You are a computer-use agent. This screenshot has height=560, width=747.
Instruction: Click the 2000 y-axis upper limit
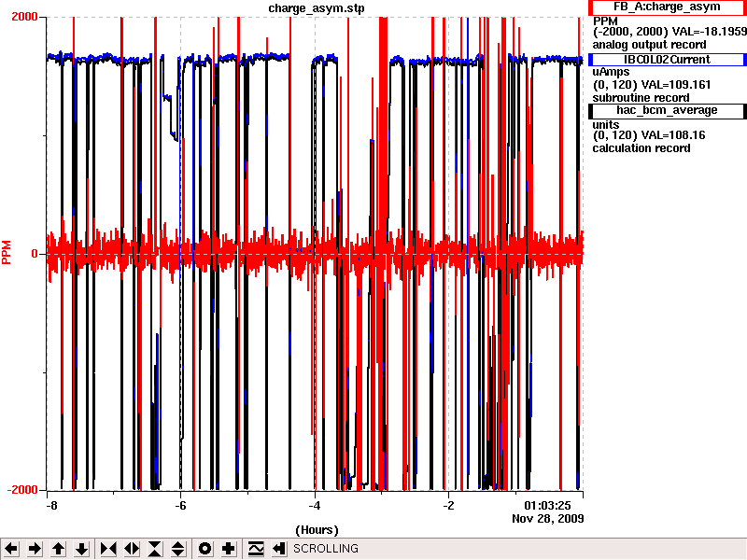point(24,17)
